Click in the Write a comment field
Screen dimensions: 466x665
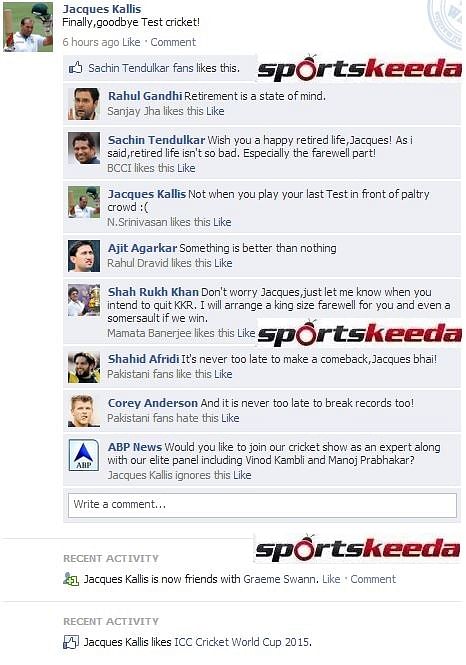coord(262,505)
